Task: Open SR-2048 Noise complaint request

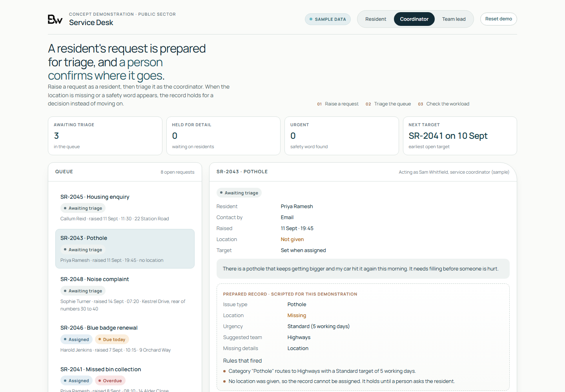Action: [x=125, y=294]
